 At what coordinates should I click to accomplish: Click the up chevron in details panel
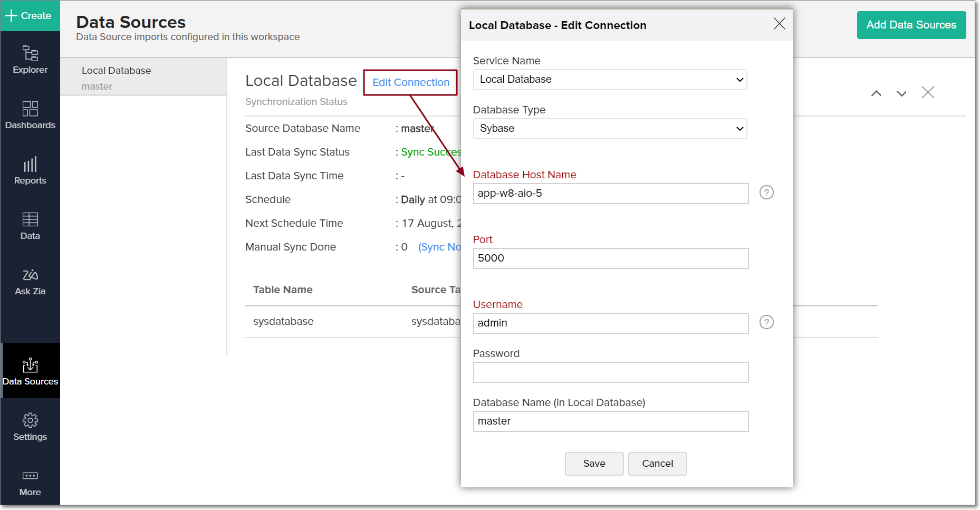click(x=876, y=93)
